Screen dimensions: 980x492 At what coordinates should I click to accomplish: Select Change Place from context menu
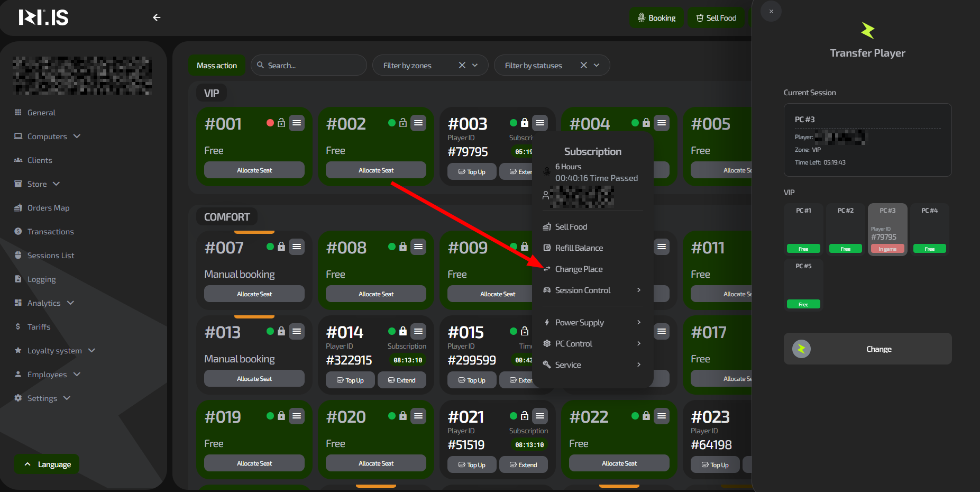tap(579, 269)
